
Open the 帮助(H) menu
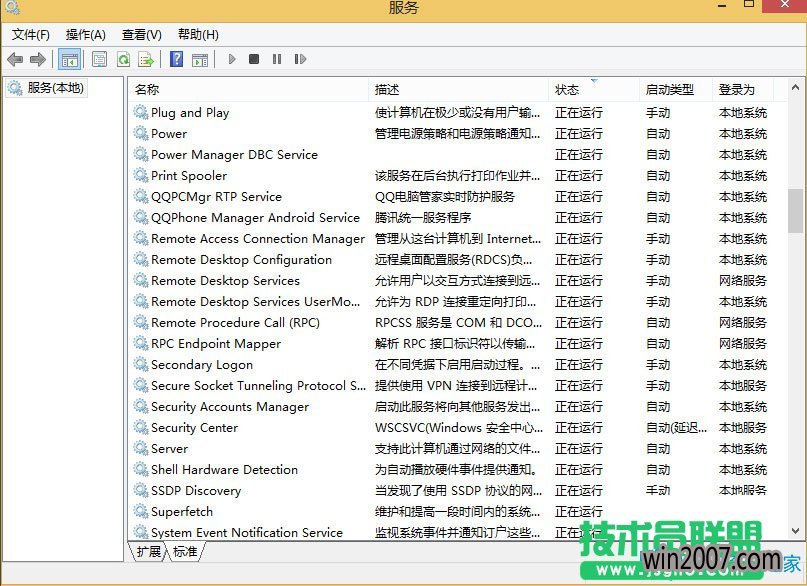point(198,34)
